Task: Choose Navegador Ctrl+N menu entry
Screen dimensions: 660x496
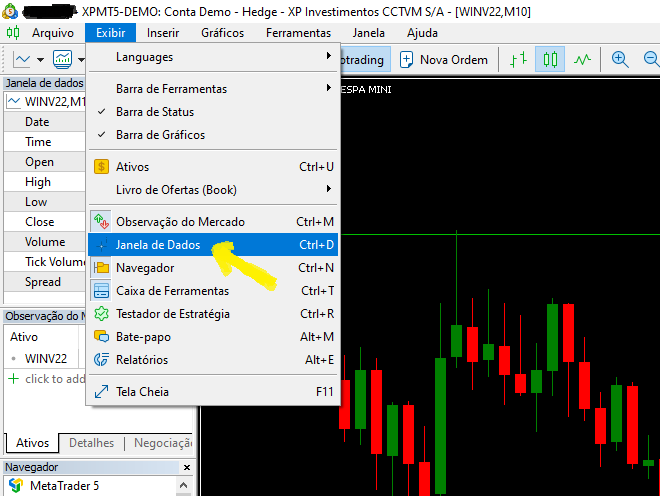Action: pos(213,268)
